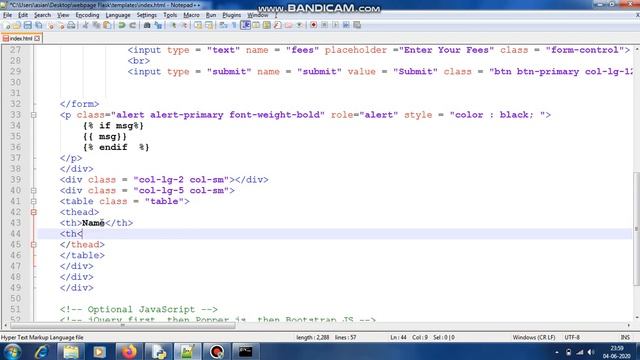The height and width of the screenshot is (360, 640).
Task: Select the index.html document tab
Action: pyautogui.click(x=21, y=38)
